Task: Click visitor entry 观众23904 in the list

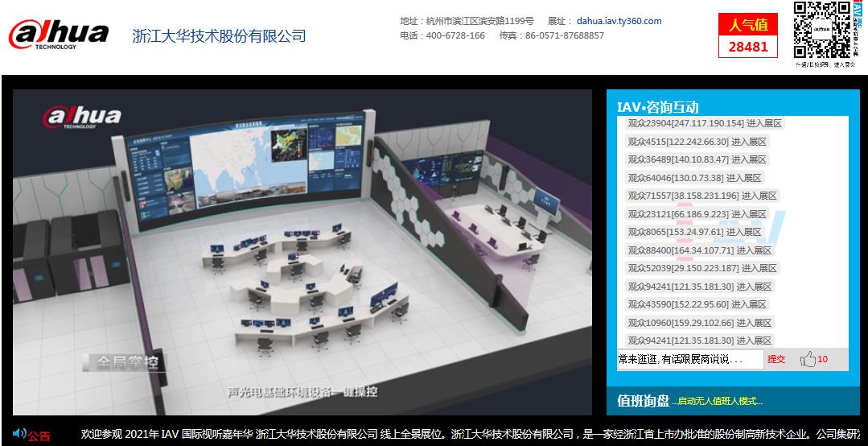Action: click(704, 123)
